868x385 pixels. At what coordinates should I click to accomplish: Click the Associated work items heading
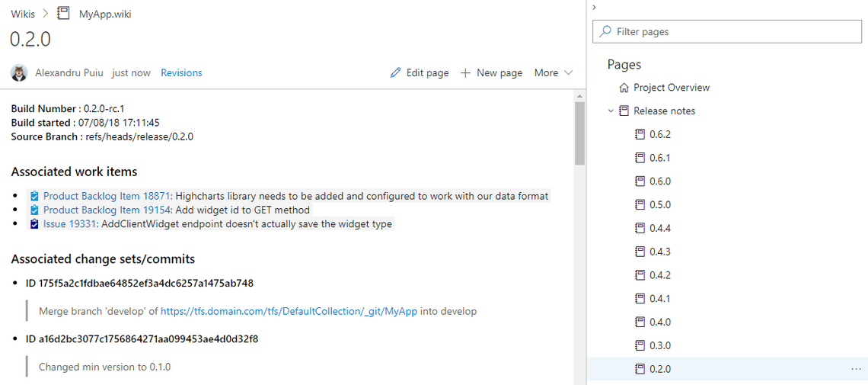point(74,172)
